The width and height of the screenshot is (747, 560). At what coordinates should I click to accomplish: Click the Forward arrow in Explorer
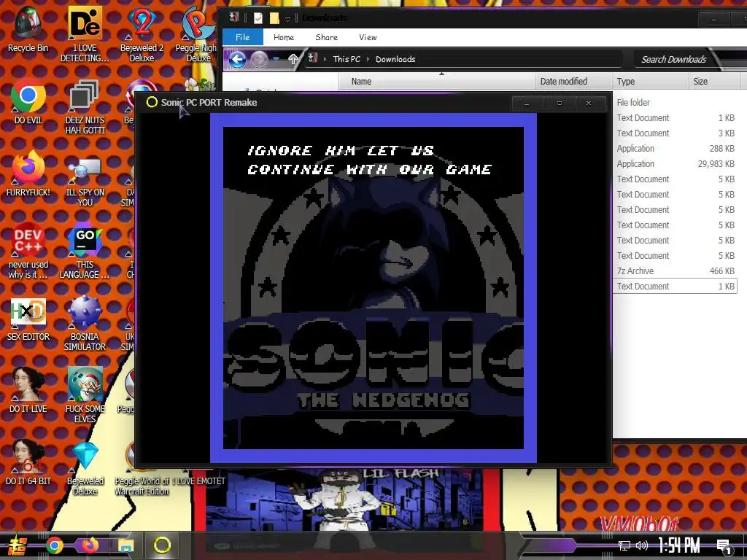(x=259, y=60)
